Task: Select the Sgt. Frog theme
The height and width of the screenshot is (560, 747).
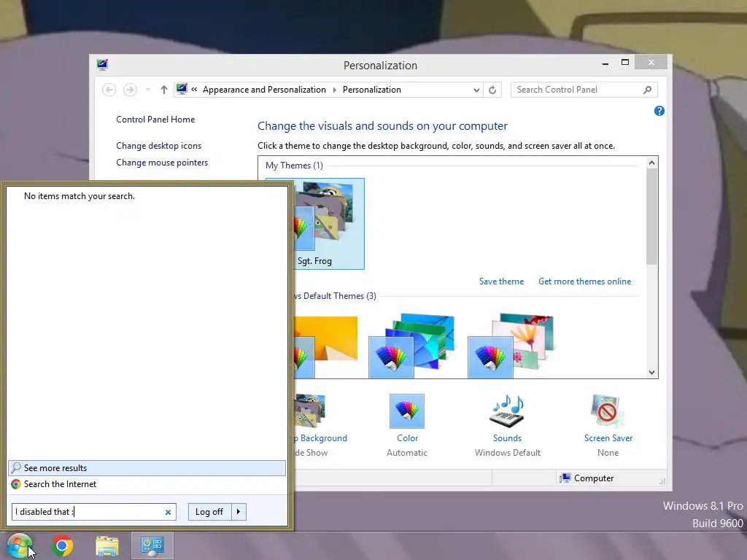Action: (328, 224)
